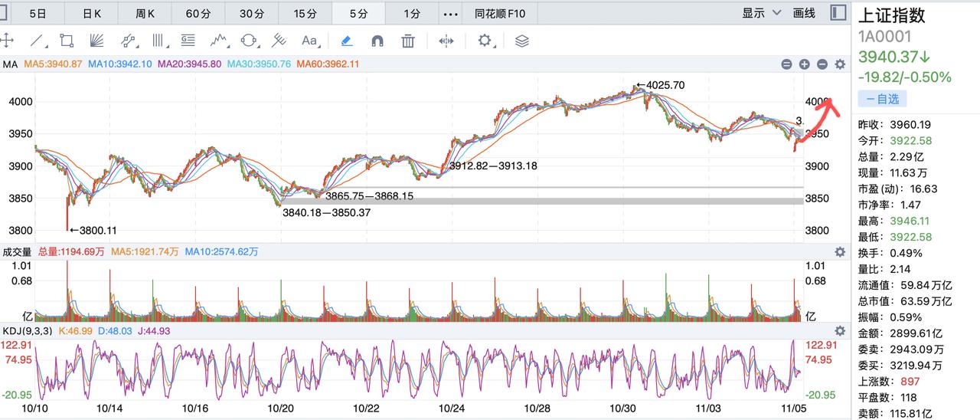
Task: Click the 4025.70 high price marker
Action: 659,85
